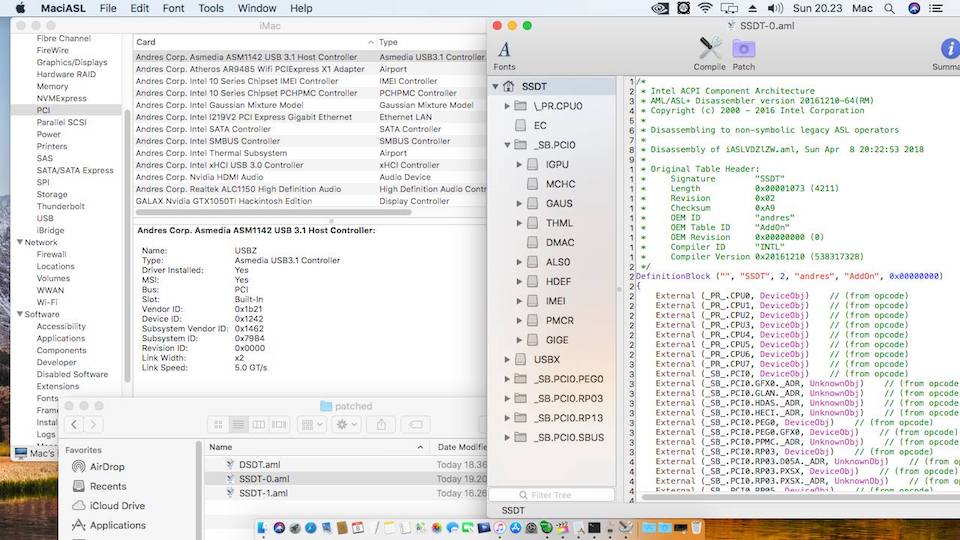
Task: Switch patched Finder window to list view
Action: coord(238,424)
